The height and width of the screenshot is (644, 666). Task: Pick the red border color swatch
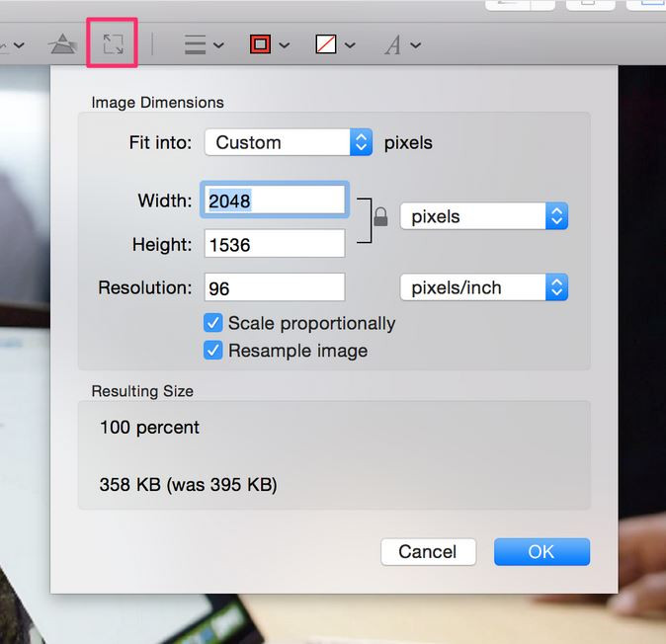pyautogui.click(x=260, y=44)
